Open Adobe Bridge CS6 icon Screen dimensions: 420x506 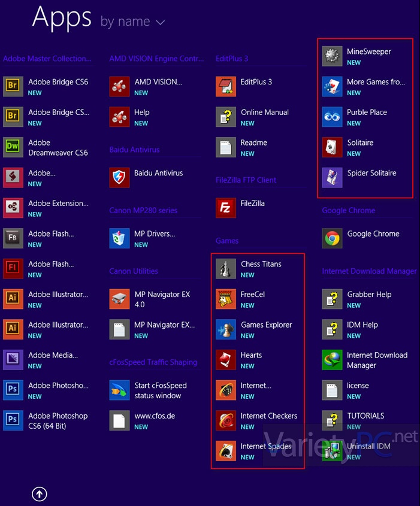tap(13, 86)
